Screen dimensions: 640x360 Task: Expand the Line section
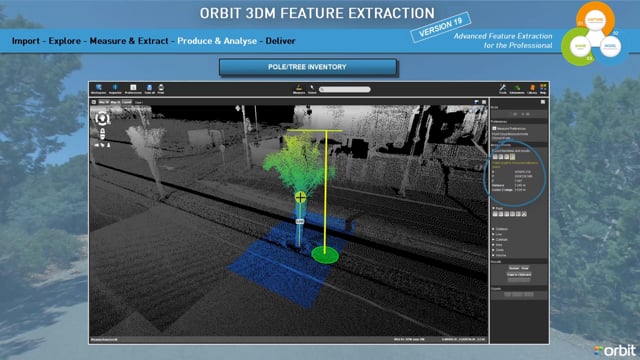pos(493,234)
